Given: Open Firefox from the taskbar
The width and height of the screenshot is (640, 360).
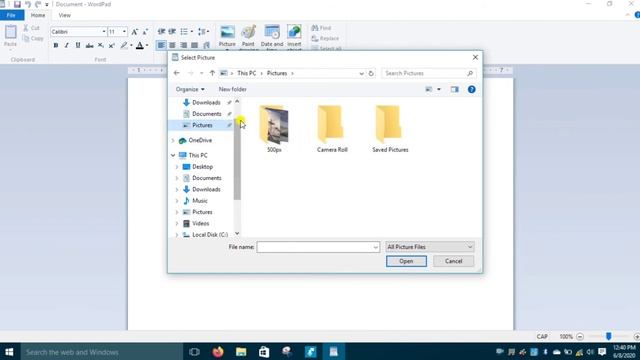Looking at the screenshot, I should [x=218, y=352].
